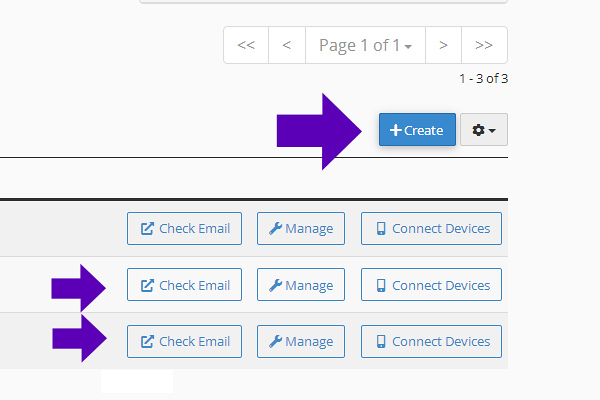Click Manage in the third row
This screenshot has width=600, height=400.
pyautogui.click(x=301, y=341)
